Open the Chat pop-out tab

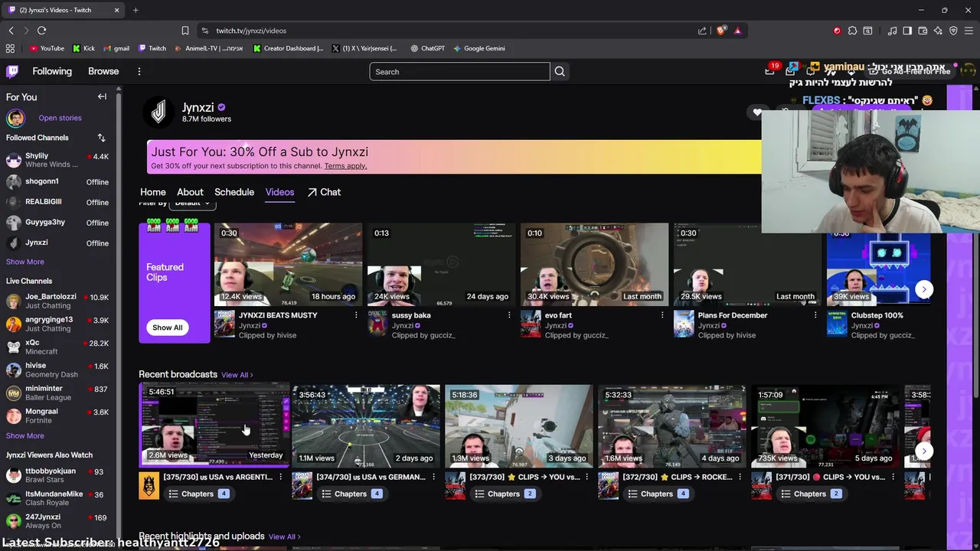[324, 192]
